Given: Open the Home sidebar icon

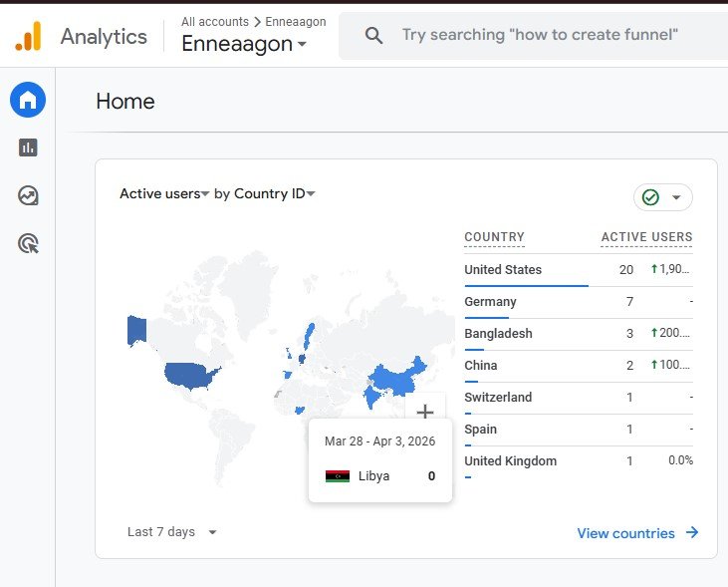Looking at the screenshot, I should pos(28,100).
